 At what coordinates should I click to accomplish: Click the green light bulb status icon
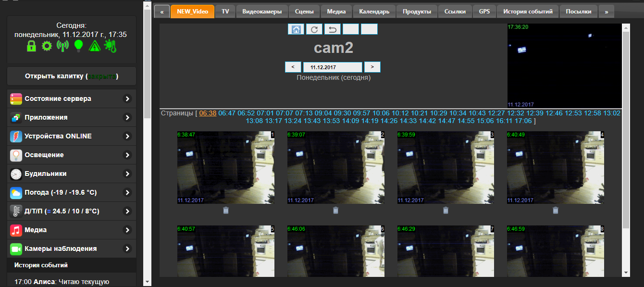pos(78,46)
